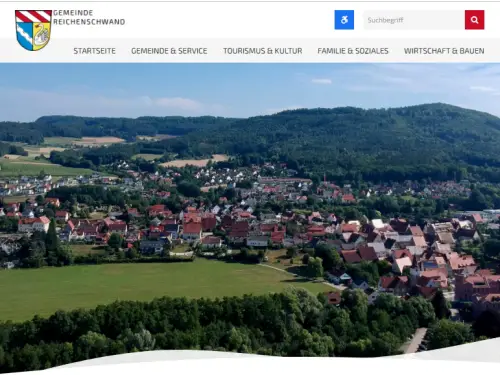Click the Gemeinde Reichenschwand title text
Image resolution: width=500 pixels, height=375 pixels.
[89, 17]
